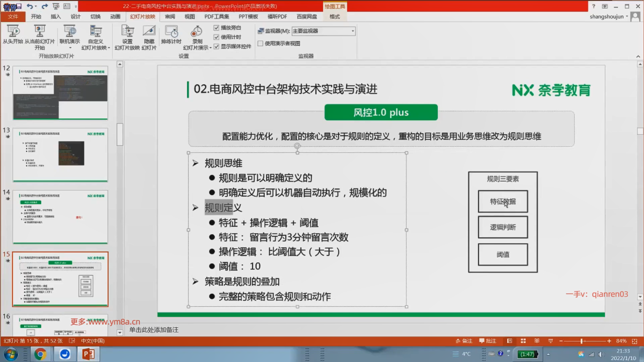
Task: Switch to slide sorter view in status bar
Action: tap(523, 341)
